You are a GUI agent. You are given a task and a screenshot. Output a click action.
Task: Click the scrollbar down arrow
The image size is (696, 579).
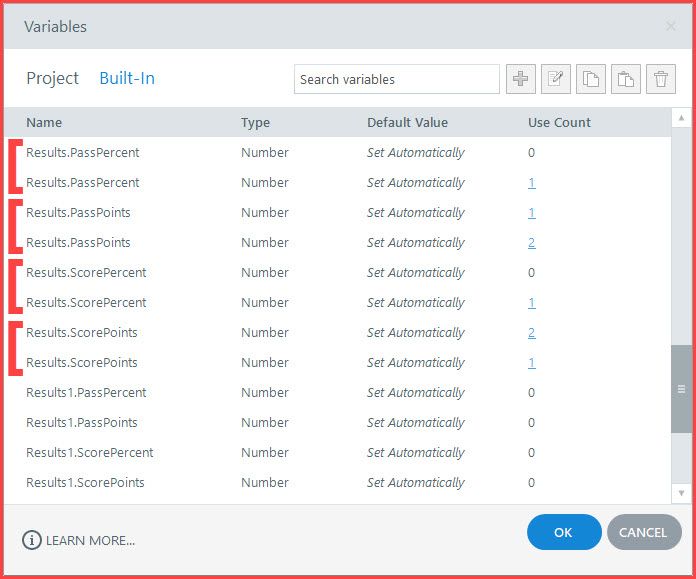[x=682, y=493]
